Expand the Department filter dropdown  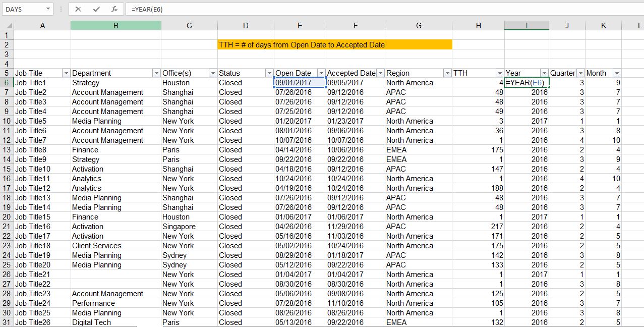(156, 73)
